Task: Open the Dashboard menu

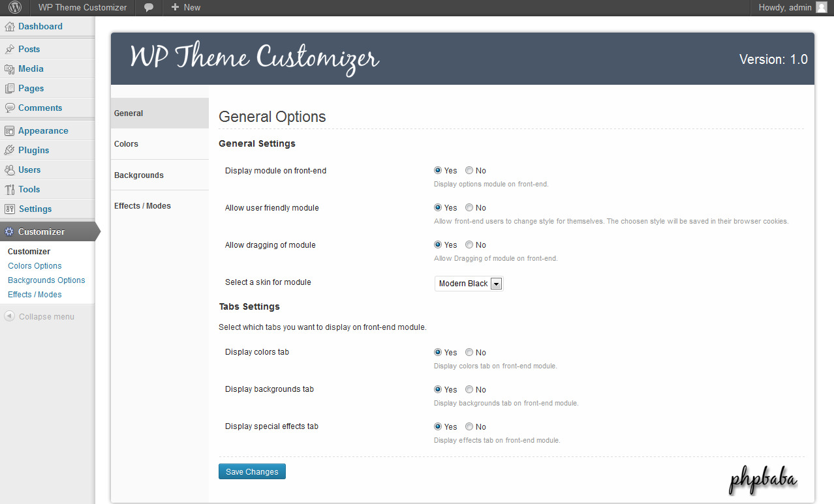Action: tap(40, 27)
